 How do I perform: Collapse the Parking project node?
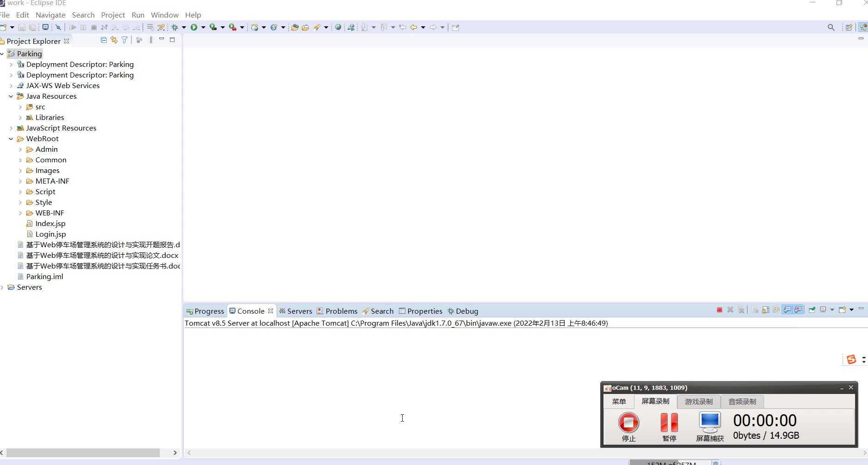(x=2, y=54)
